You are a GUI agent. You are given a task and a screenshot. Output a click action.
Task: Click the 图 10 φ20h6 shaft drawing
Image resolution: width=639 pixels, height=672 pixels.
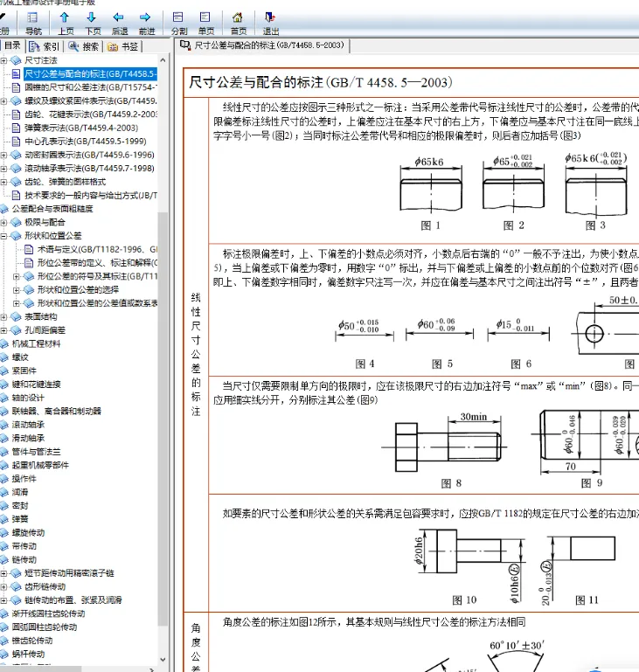point(469,565)
